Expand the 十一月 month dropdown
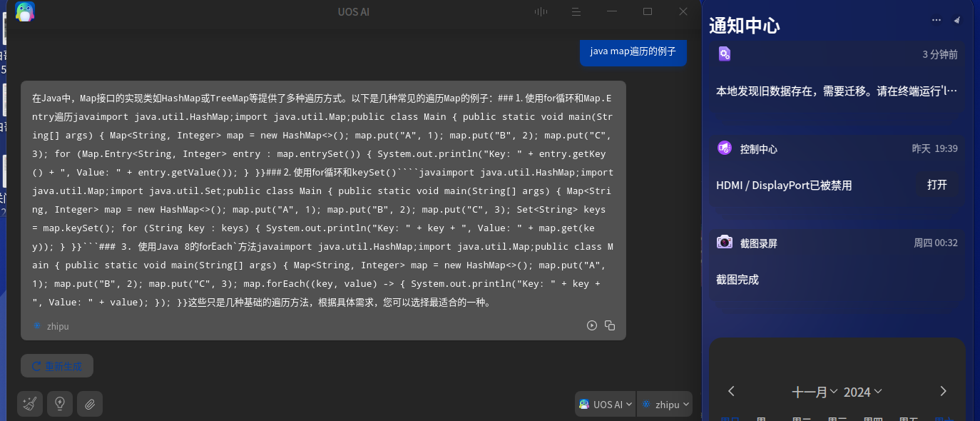Image resolution: width=980 pixels, height=421 pixels. point(815,392)
